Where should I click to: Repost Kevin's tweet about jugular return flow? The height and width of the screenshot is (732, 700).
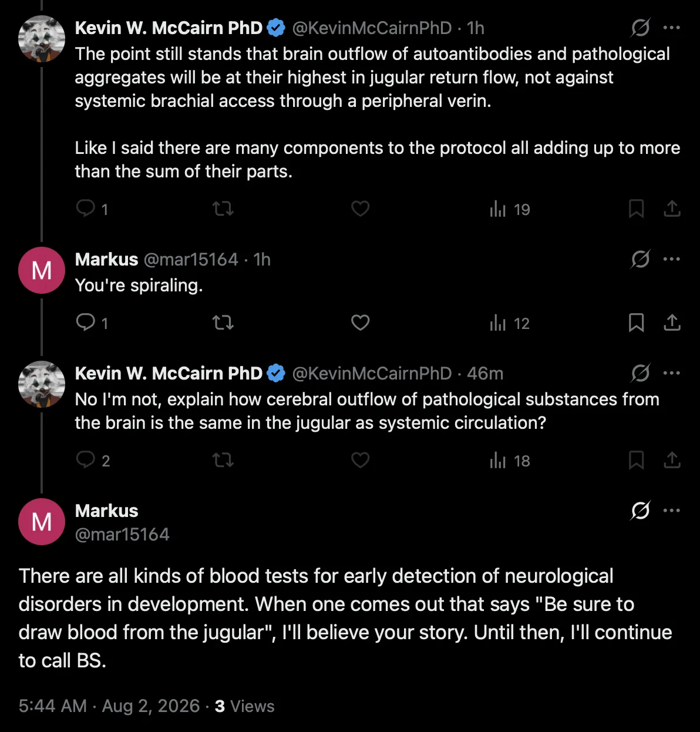[x=223, y=209]
